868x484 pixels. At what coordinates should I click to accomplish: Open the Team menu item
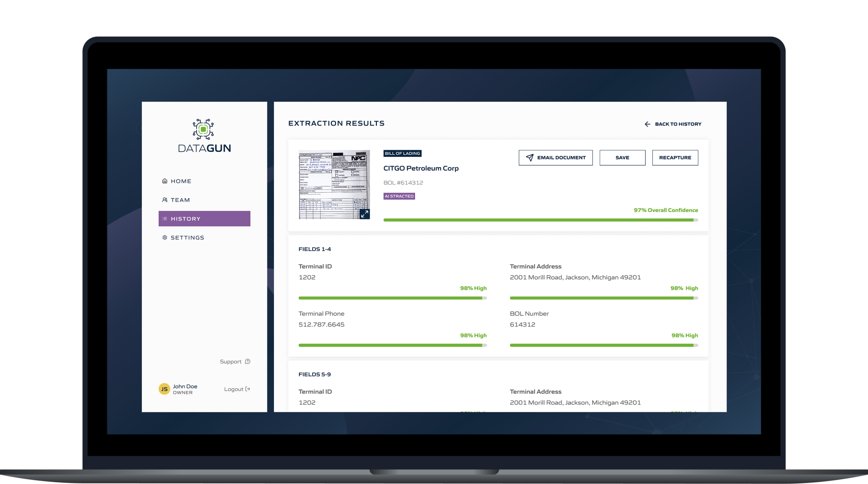(204, 200)
